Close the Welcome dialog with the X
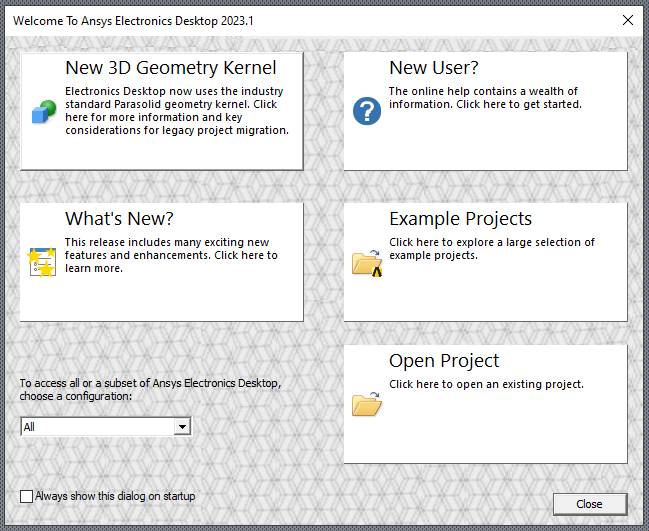The width and height of the screenshot is (649, 531). click(x=627, y=20)
